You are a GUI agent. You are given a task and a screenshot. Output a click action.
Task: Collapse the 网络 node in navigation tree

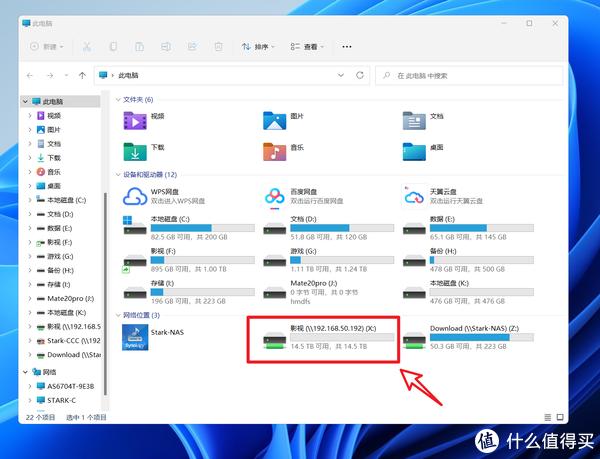point(25,372)
